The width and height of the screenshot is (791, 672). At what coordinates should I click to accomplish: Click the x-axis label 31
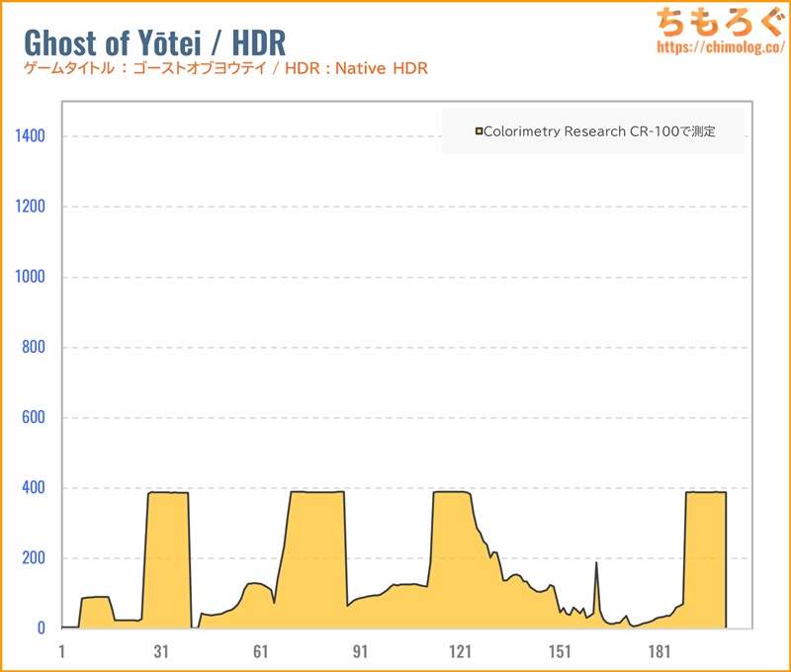point(161,651)
